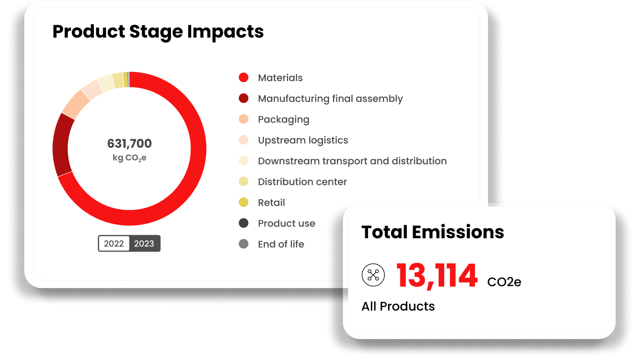Click the peach Packaging donut segment
This screenshot has height=364, width=640.
click(76, 104)
